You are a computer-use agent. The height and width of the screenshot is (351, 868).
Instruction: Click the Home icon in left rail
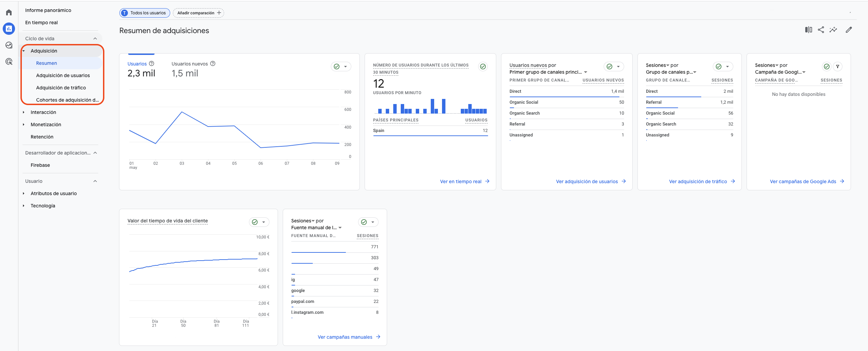coord(9,13)
